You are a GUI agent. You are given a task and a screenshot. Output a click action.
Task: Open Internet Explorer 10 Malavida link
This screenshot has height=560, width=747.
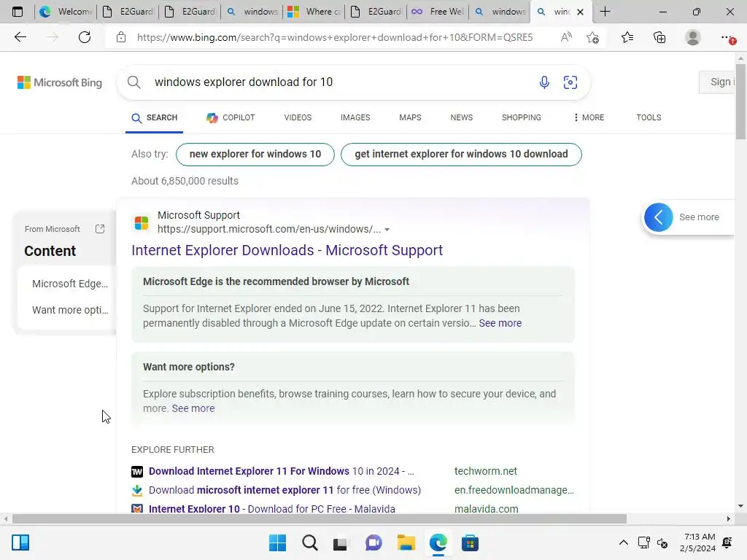click(x=271, y=508)
